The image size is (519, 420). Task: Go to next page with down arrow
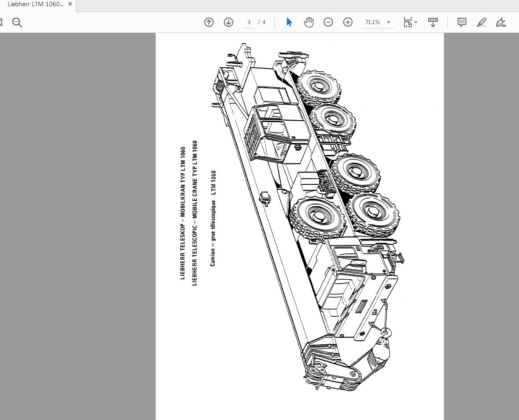(229, 22)
